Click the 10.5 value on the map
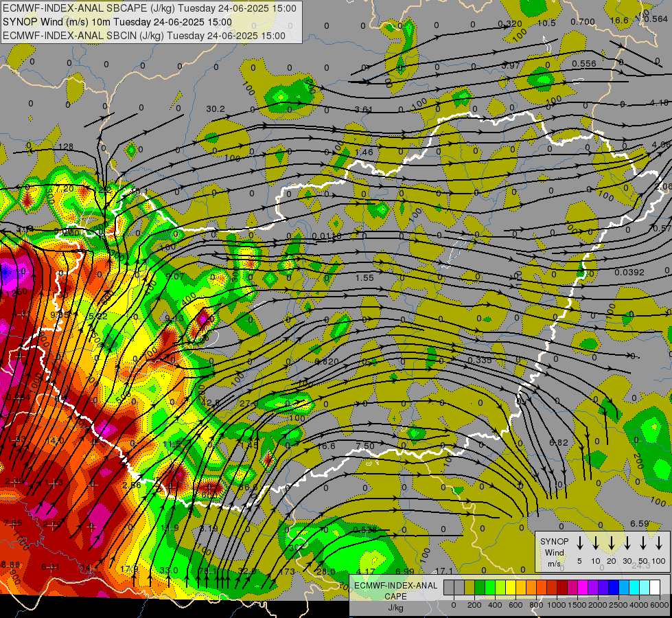672x618 pixels. click(x=546, y=23)
